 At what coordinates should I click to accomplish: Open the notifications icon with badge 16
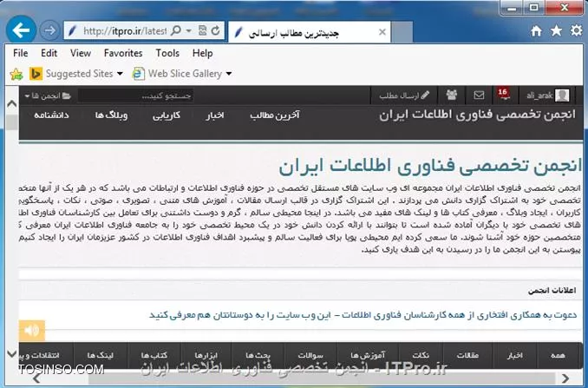click(x=504, y=94)
